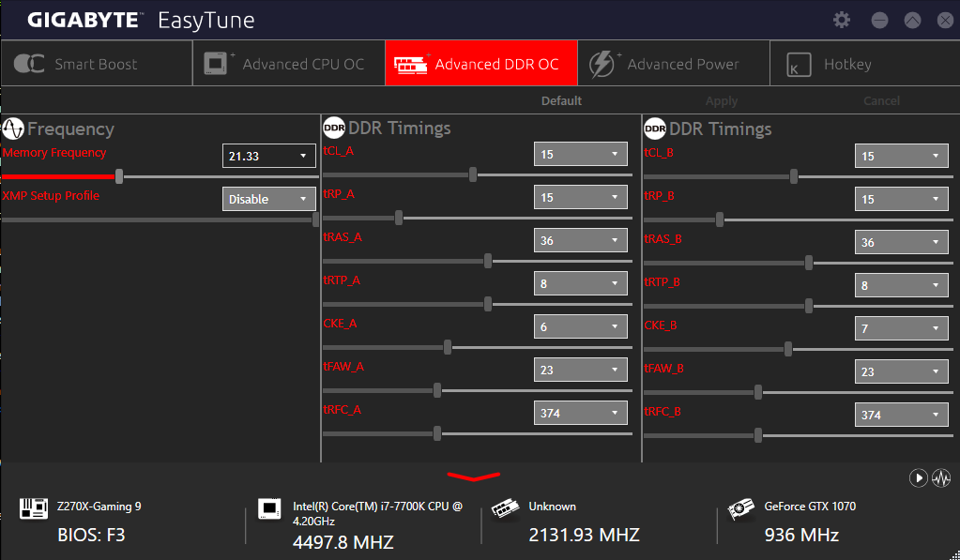Minimize the EasyTune window
960x560 pixels.
(x=880, y=21)
